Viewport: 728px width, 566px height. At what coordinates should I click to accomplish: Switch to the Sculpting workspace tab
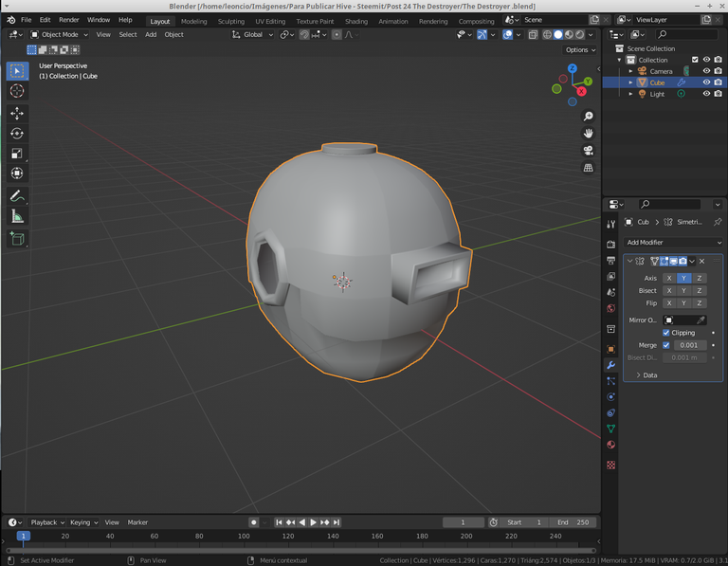point(230,21)
